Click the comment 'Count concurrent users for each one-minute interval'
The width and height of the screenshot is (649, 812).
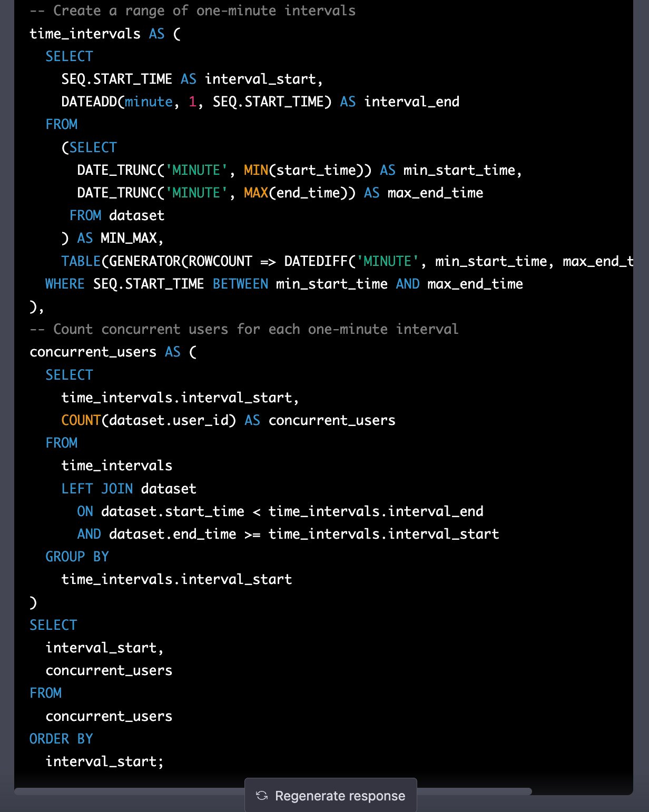coord(244,330)
